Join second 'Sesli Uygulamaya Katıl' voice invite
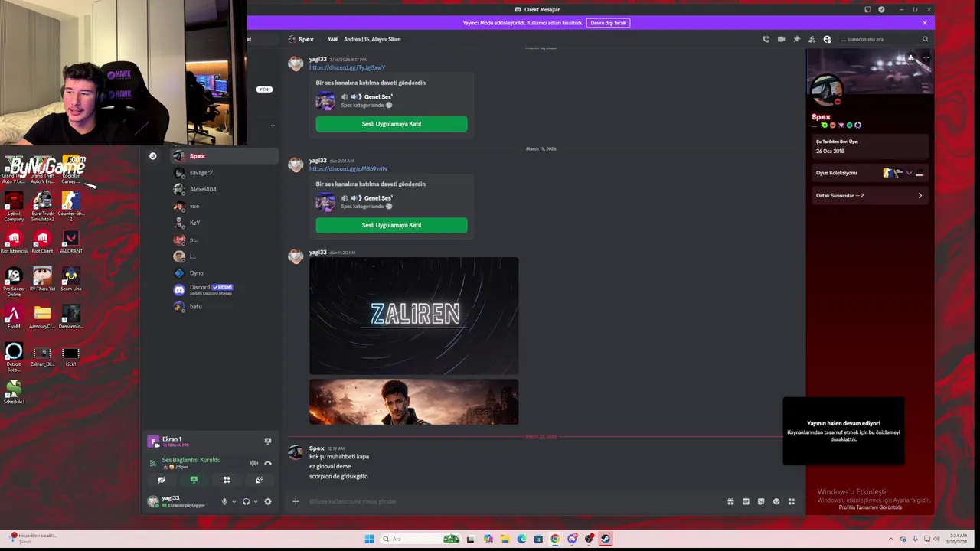 (391, 225)
